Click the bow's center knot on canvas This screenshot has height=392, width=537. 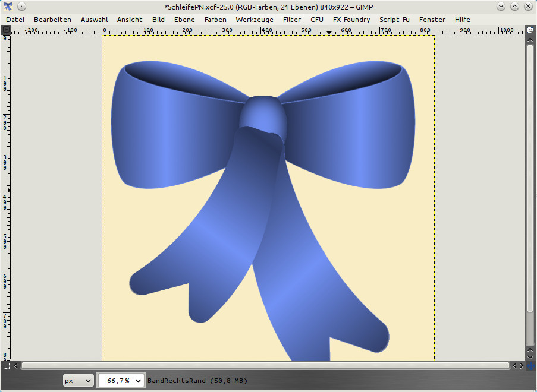click(x=263, y=114)
